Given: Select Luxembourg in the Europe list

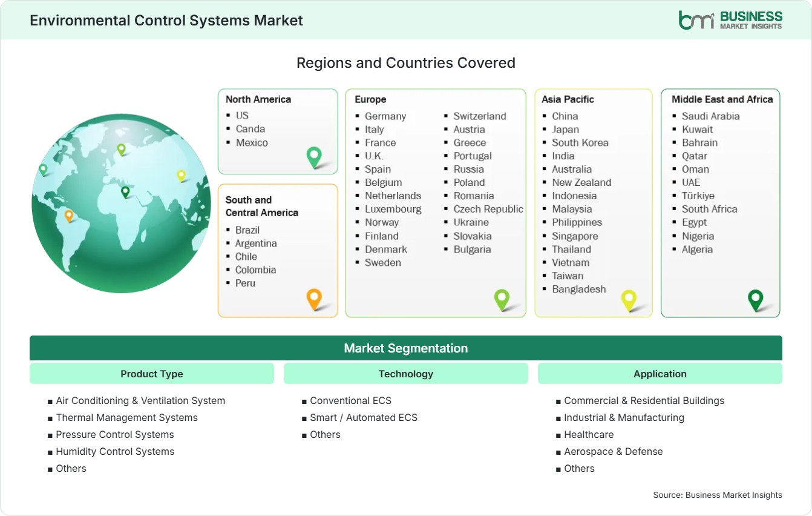Looking at the screenshot, I should click(393, 209).
